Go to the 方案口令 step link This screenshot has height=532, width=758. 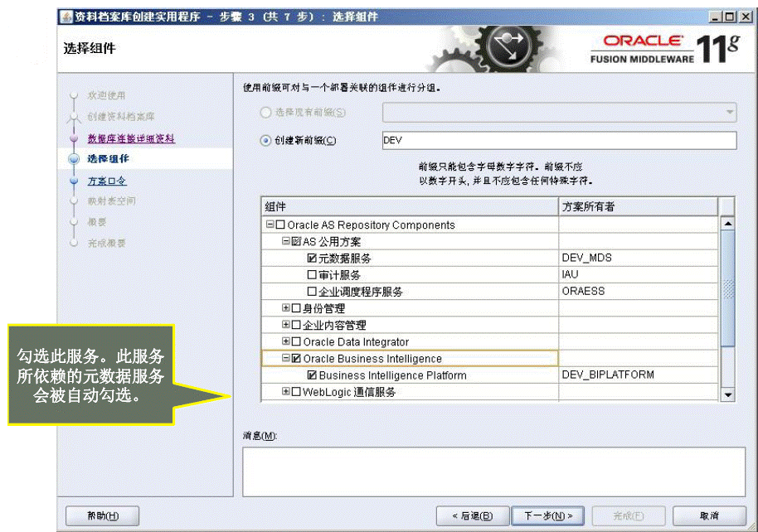[107, 181]
